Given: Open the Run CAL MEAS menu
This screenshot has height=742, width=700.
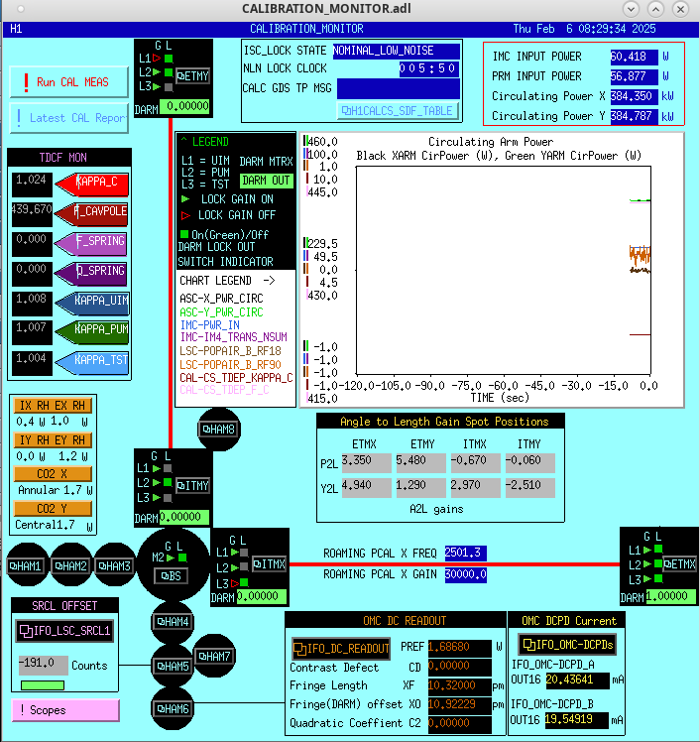Looking at the screenshot, I should [69, 82].
